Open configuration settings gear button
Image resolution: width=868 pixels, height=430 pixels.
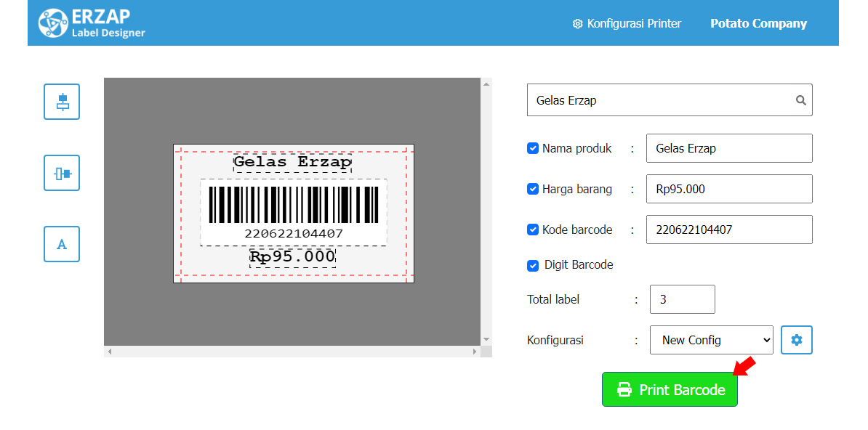click(797, 340)
